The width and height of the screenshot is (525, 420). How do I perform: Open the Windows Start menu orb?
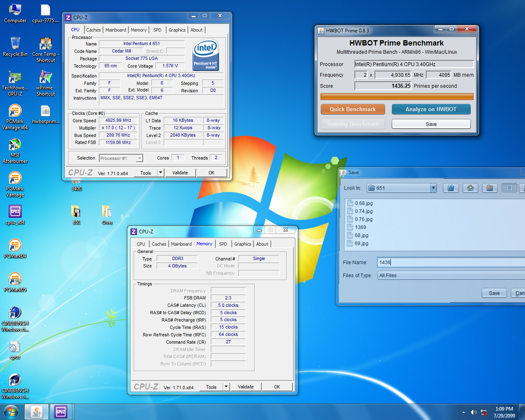point(11,411)
